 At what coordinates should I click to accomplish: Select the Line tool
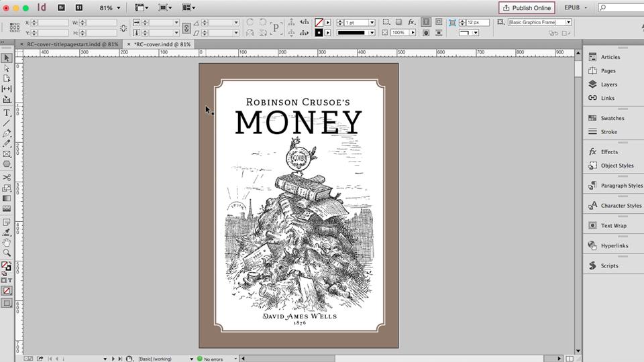click(x=7, y=123)
